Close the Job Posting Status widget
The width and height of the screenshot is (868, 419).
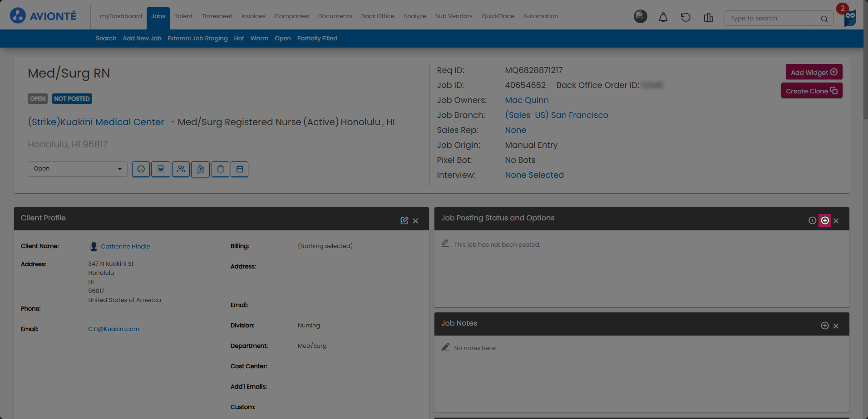836,221
